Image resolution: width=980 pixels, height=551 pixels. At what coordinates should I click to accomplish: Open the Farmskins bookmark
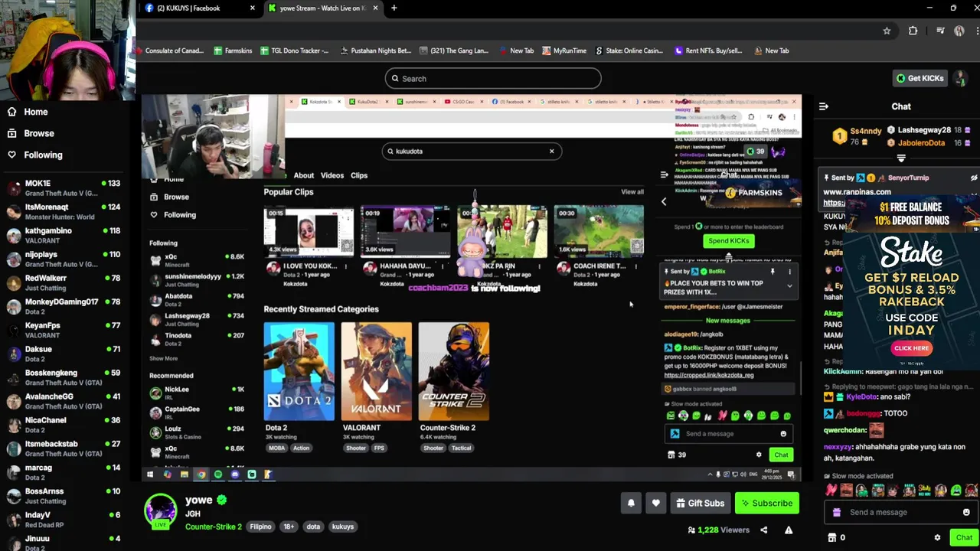(233, 51)
